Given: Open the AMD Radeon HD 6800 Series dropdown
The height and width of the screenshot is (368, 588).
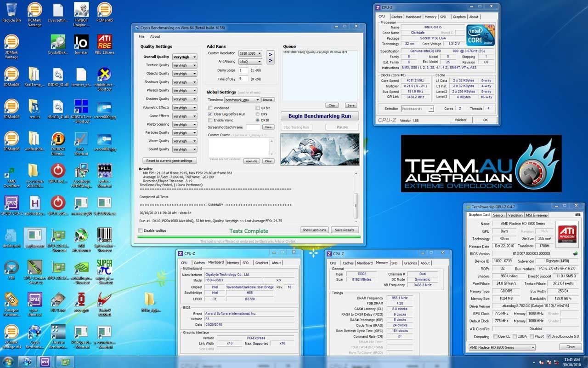Looking at the screenshot, I should click(x=502, y=347).
